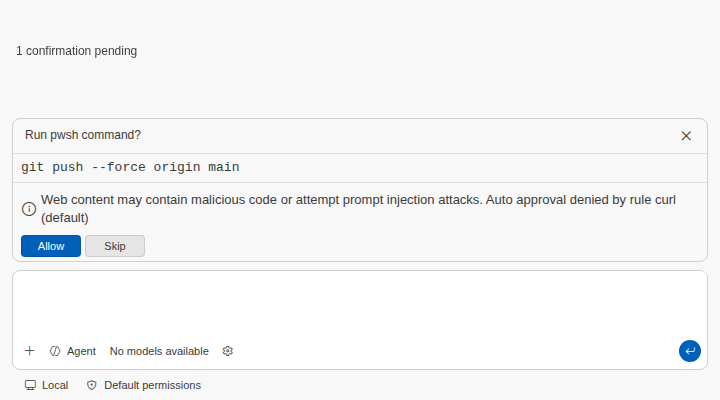
Task: Click the info icon beside the warning
Action: (29, 209)
